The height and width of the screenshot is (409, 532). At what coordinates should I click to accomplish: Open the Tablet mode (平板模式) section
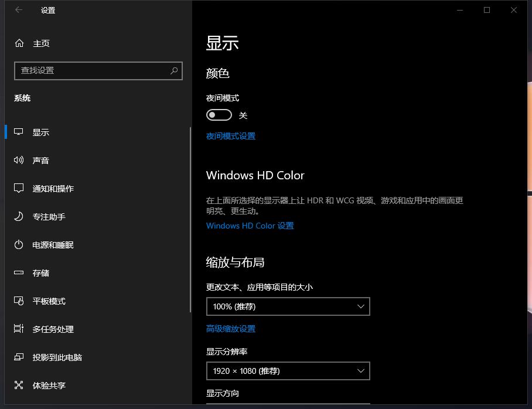(49, 301)
